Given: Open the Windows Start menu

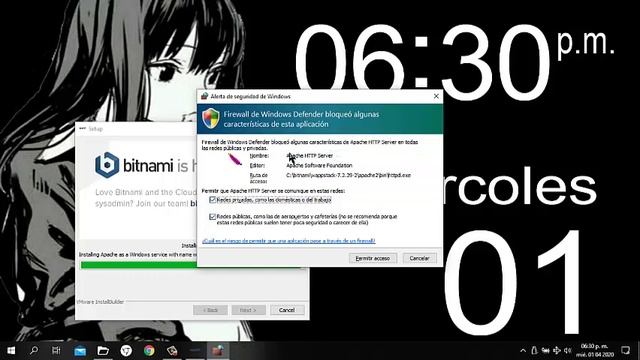Looking at the screenshot, I should [x=11, y=350].
